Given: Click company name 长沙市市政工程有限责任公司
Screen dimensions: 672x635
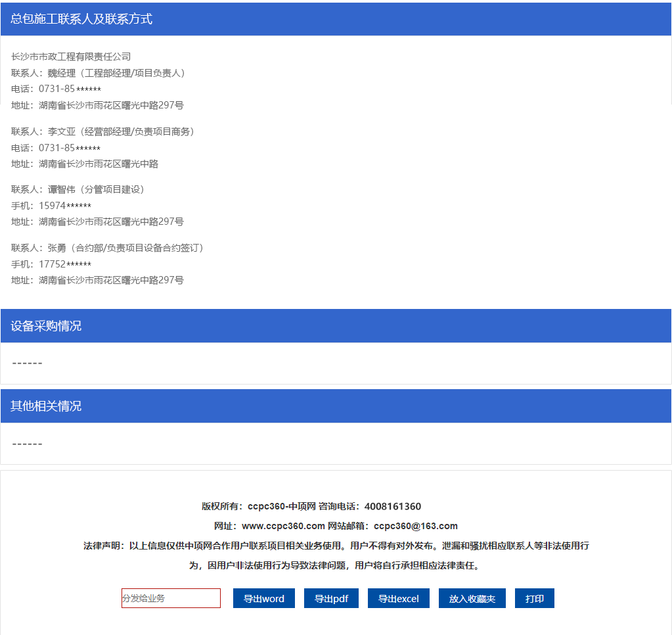Looking at the screenshot, I should coord(71,57).
